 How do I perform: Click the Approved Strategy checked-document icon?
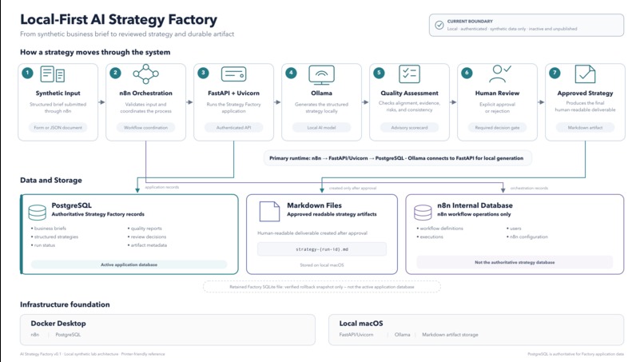(x=585, y=74)
